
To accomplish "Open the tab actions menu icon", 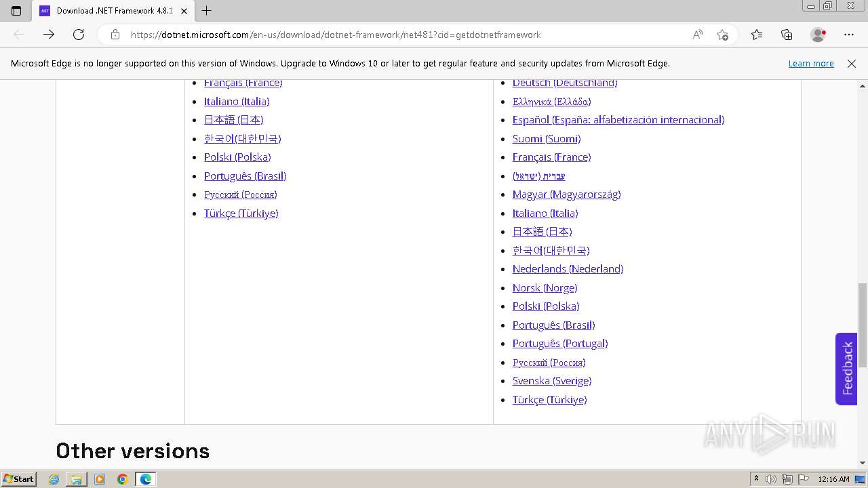I will coord(16,11).
